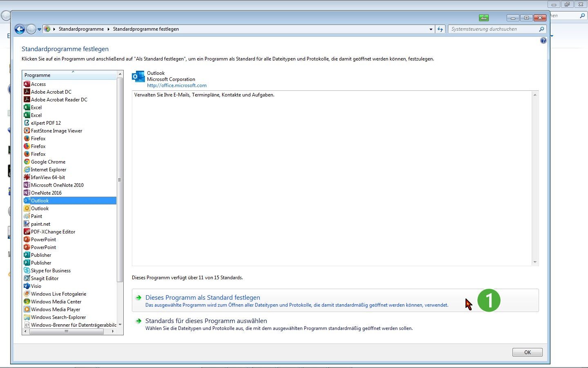The height and width of the screenshot is (368, 588).
Task: Select the paint.net icon
Action: (27, 224)
